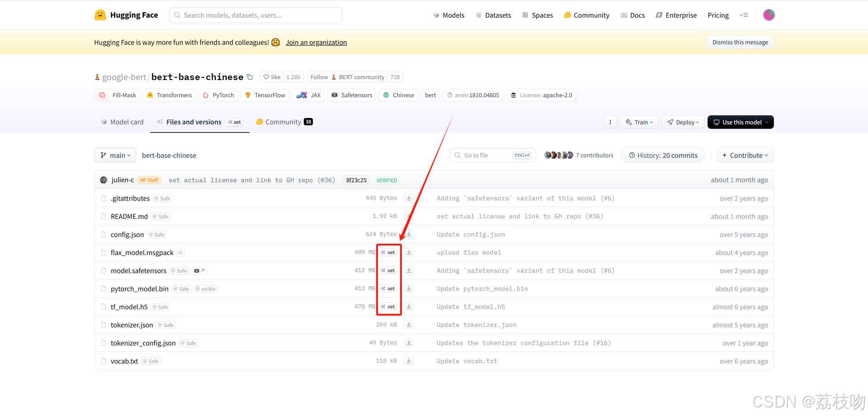Screen dimensions: 868x416
Task: Go to Datasets in top navigation
Action: coord(493,15)
